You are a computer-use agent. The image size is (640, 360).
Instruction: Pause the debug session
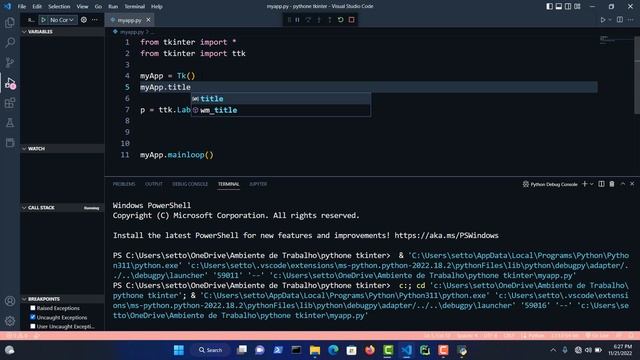coord(298,20)
